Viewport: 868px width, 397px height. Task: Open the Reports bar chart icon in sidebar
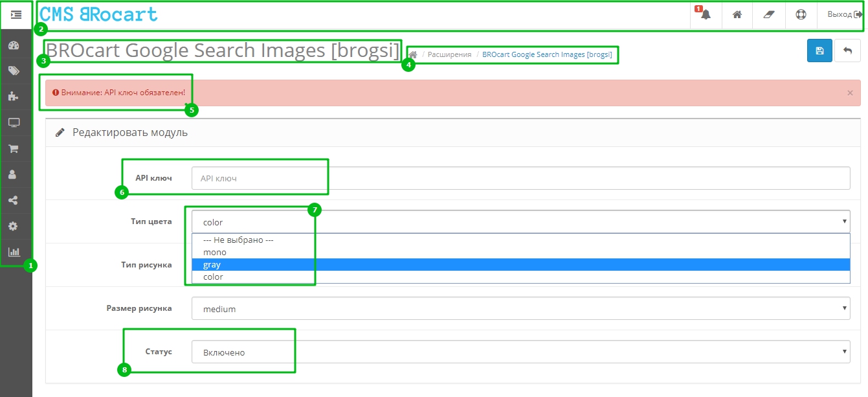13,252
